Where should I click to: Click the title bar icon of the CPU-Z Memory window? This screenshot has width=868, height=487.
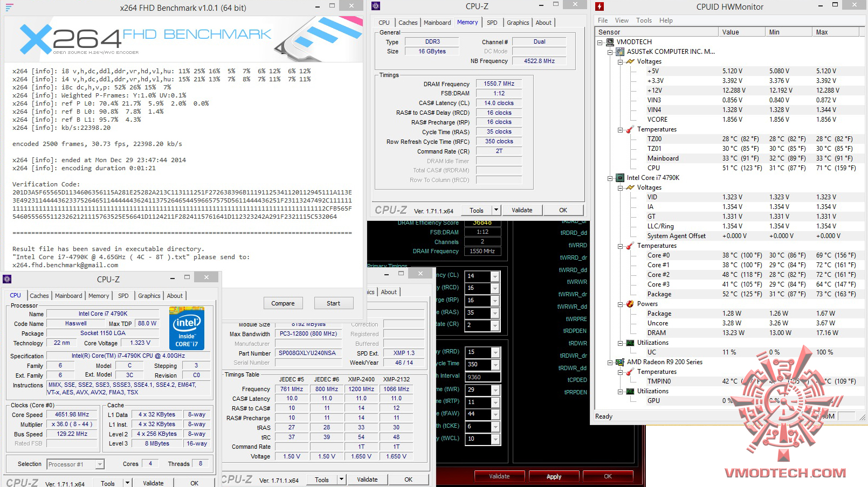376,6
